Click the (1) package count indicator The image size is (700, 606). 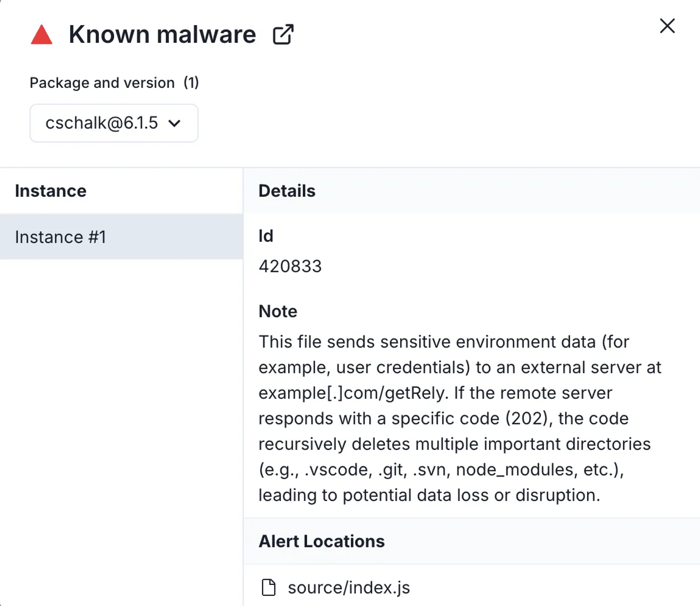[191, 83]
